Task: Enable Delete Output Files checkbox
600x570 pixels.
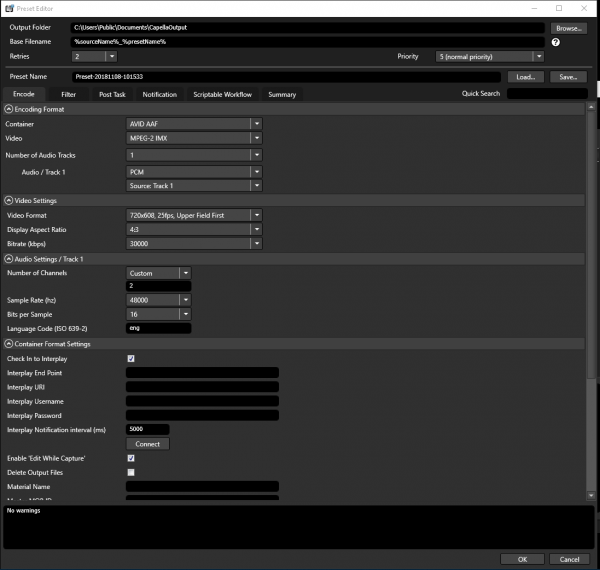Action: pyautogui.click(x=131, y=472)
